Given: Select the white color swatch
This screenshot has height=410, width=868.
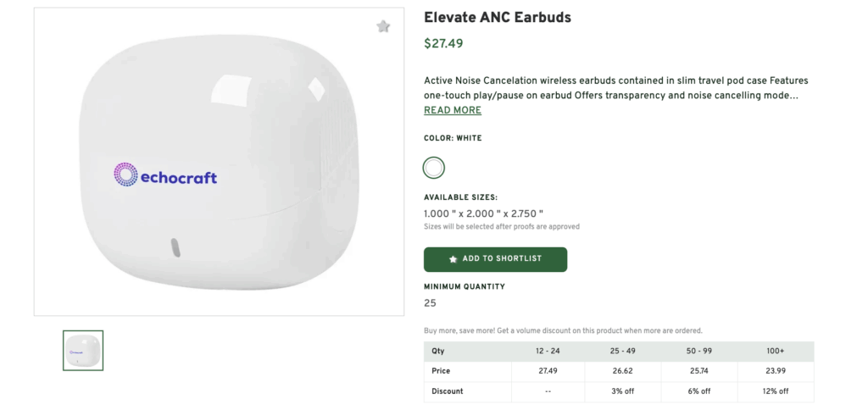Looking at the screenshot, I should pyautogui.click(x=434, y=167).
